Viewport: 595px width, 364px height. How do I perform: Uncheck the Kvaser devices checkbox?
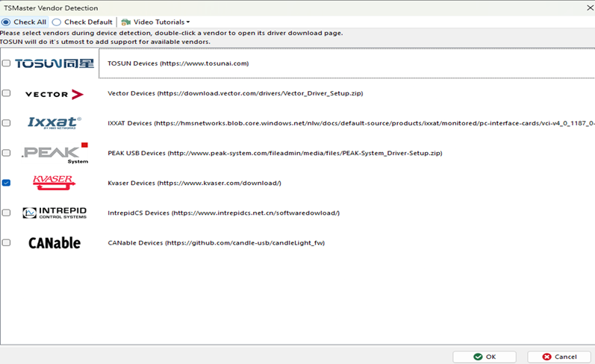6,183
